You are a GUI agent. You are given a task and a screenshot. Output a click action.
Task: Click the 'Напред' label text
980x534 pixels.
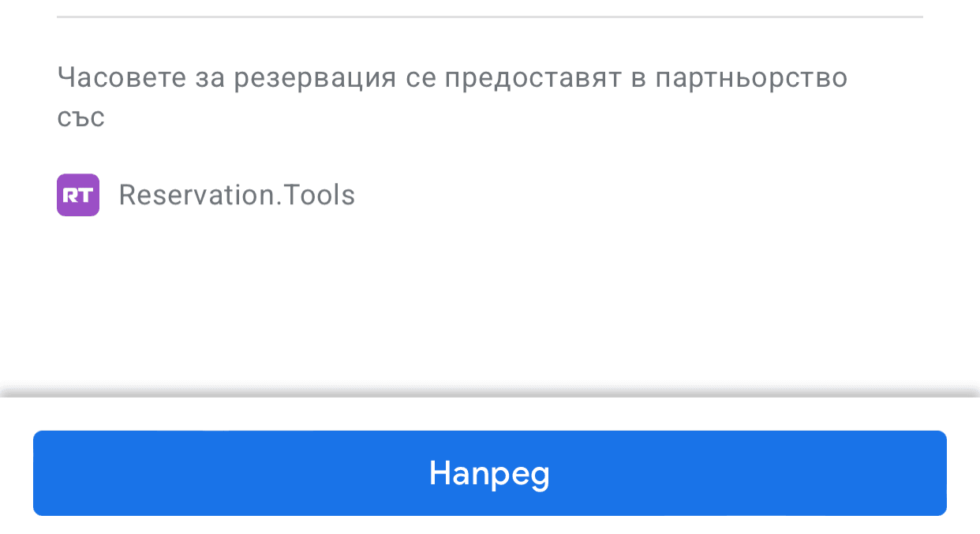489,473
